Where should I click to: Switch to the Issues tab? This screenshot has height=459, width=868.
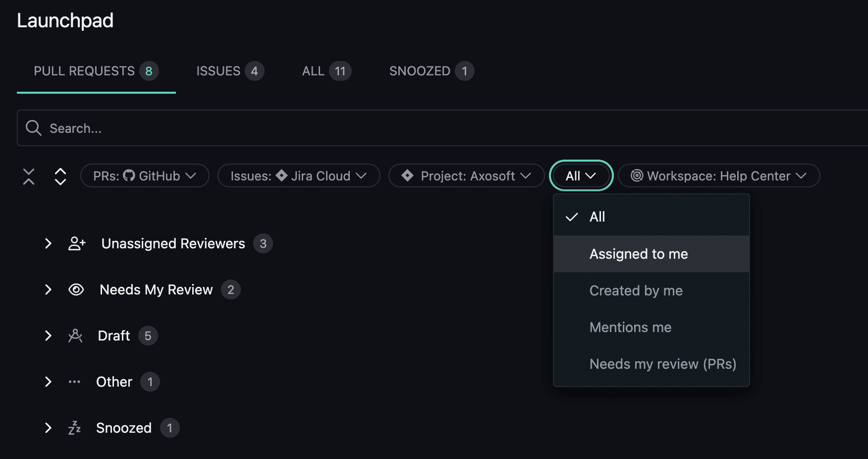[x=230, y=71]
